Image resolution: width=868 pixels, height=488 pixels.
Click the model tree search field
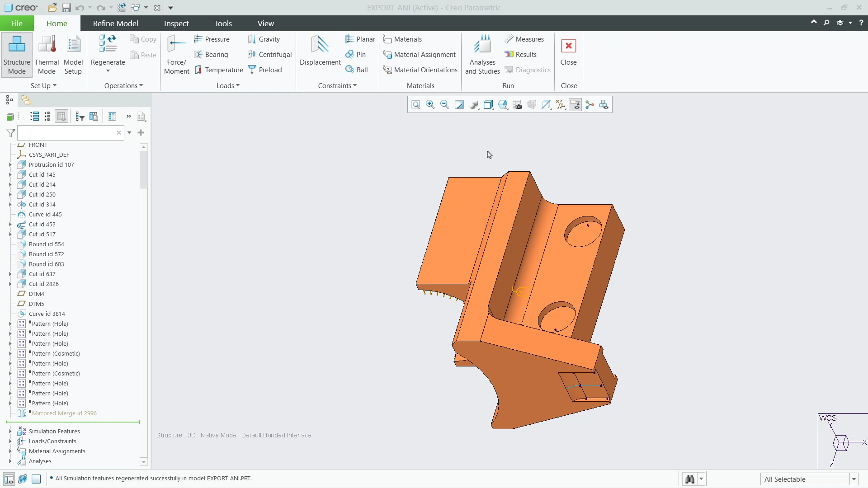pos(71,133)
